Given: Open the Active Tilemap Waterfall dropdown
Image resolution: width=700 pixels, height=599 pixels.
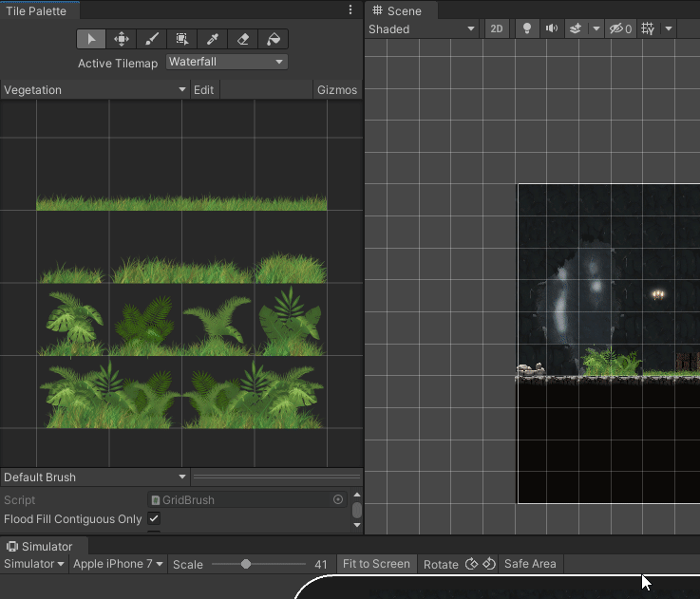Looking at the screenshot, I should 226,62.
